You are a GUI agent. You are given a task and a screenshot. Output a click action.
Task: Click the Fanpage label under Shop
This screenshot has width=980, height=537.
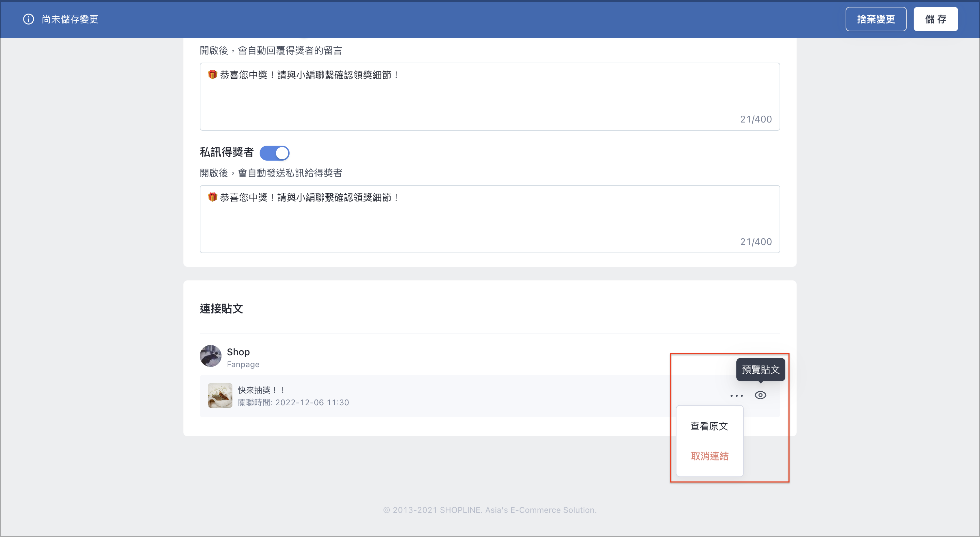coord(243,364)
